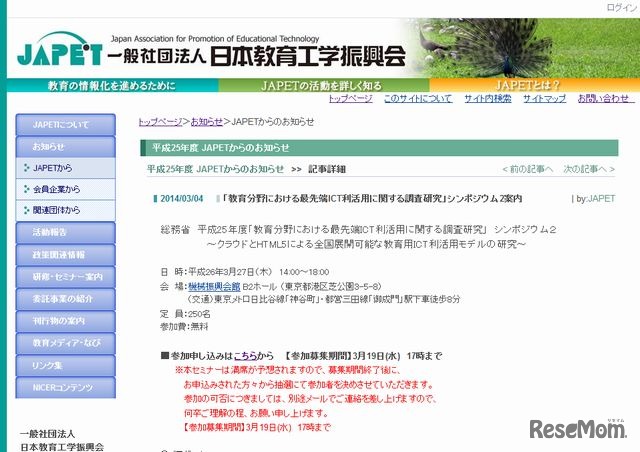Click the 委託事業の紹介 sidebar button
This screenshot has height=452, width=640.
[x=66, y=298]
